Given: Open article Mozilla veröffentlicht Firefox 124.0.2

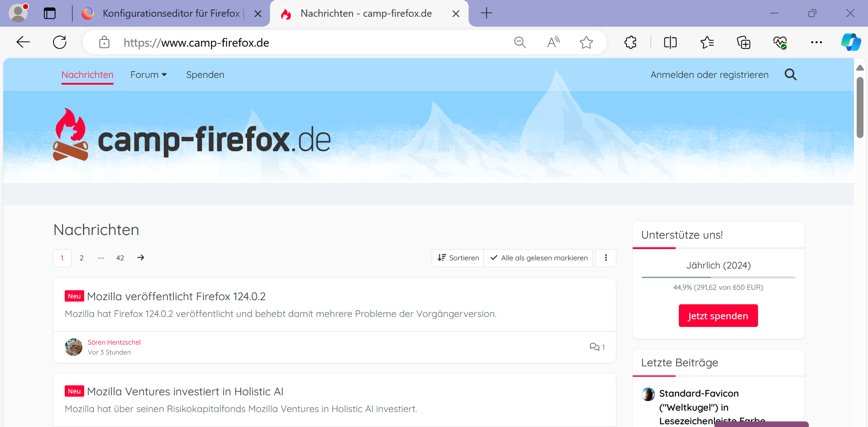Looking at the screenshot, I should (x=176, y=297).
